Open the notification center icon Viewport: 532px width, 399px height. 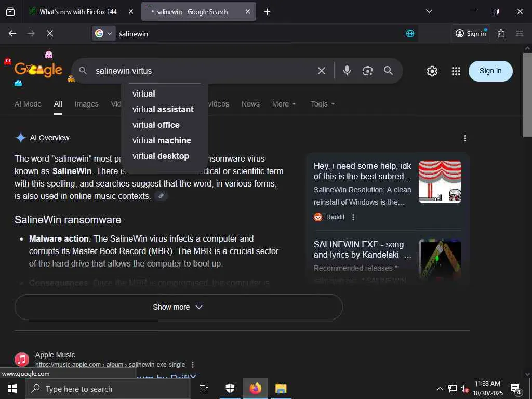[x=516, y=389]
